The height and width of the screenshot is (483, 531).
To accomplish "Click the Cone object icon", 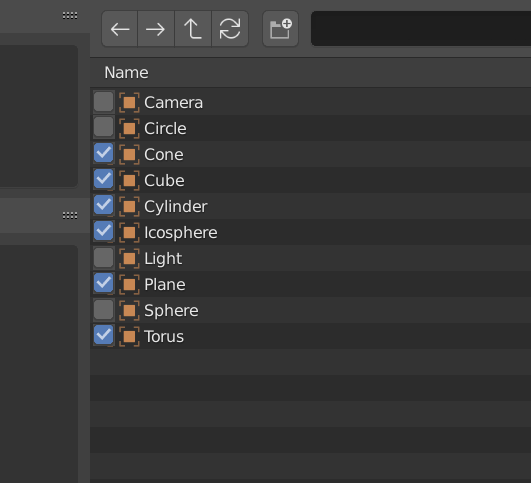I will 129,155.
